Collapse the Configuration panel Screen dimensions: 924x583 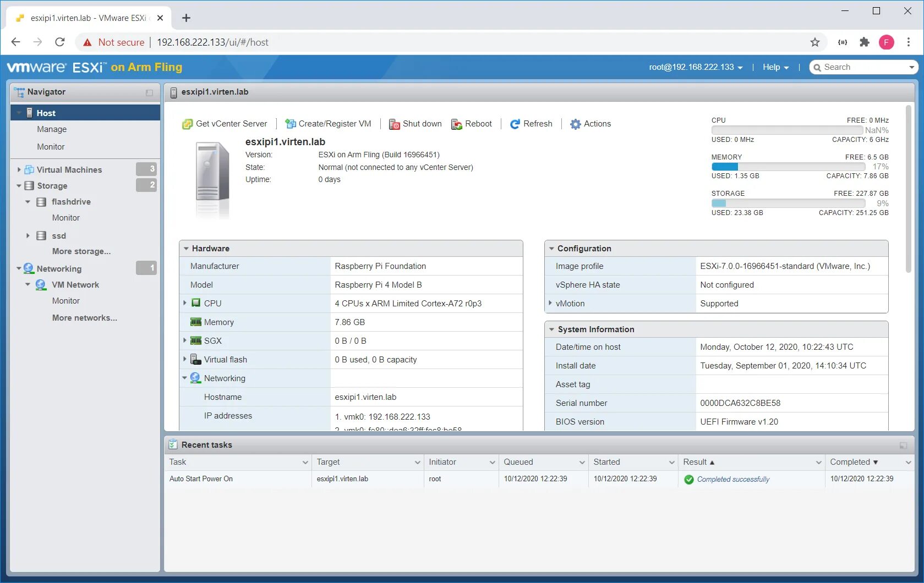[x=551, y=249]
